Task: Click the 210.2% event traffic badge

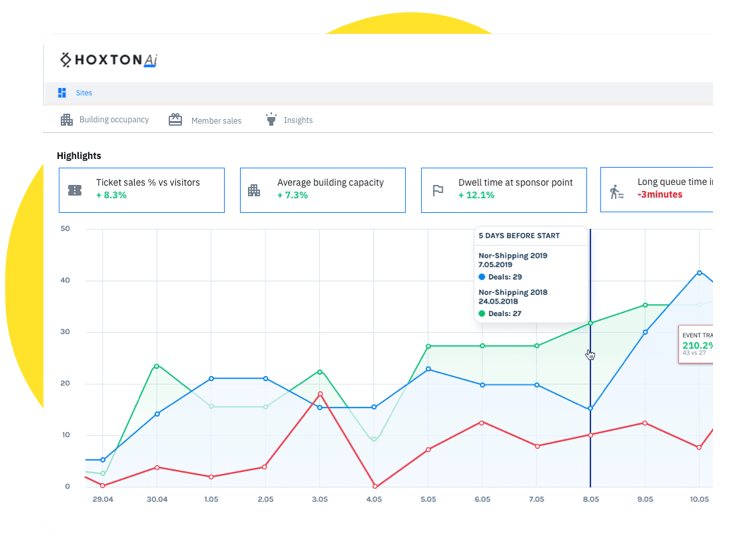Action: click(696, 344)
